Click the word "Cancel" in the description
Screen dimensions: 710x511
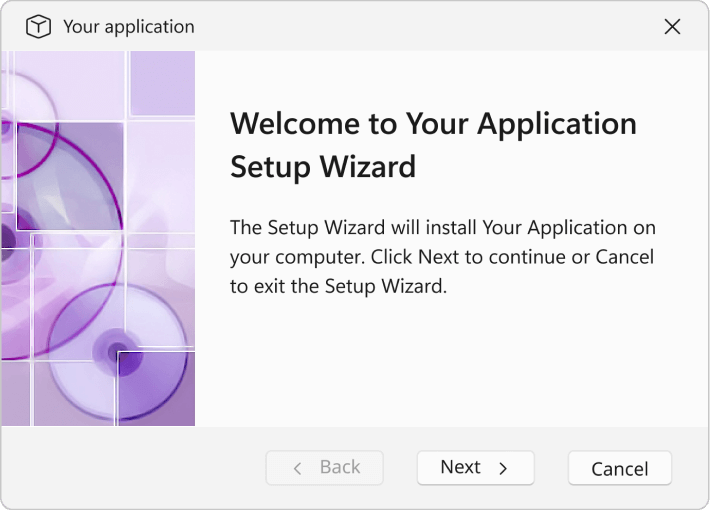tap(624, 257)
